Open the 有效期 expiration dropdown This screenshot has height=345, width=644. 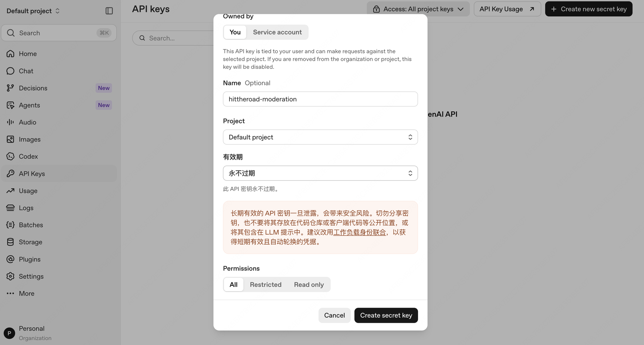point(320,173)
